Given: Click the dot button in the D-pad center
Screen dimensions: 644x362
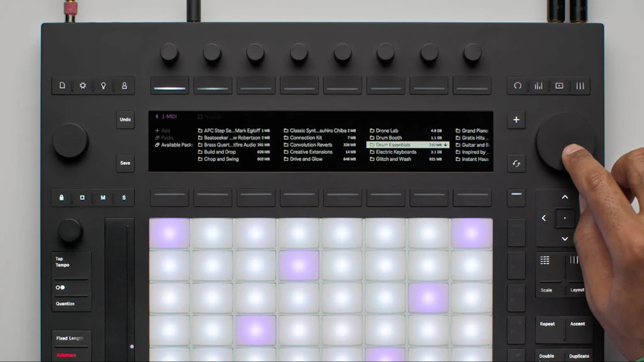Looking at the screenshot, I should (x=565, y=218).
